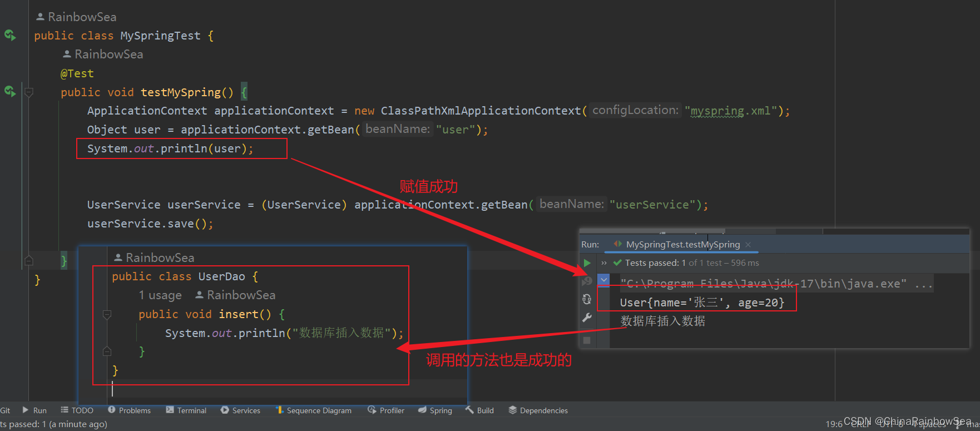Click the "userService" string in getBean call

pos(652,205)
